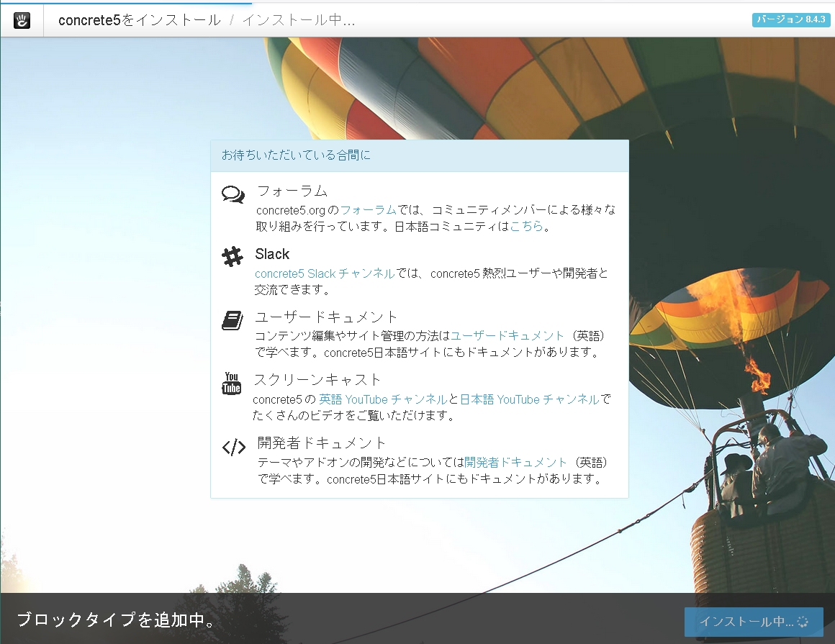Click the スクリーンキャスト heading

(317, 379)
